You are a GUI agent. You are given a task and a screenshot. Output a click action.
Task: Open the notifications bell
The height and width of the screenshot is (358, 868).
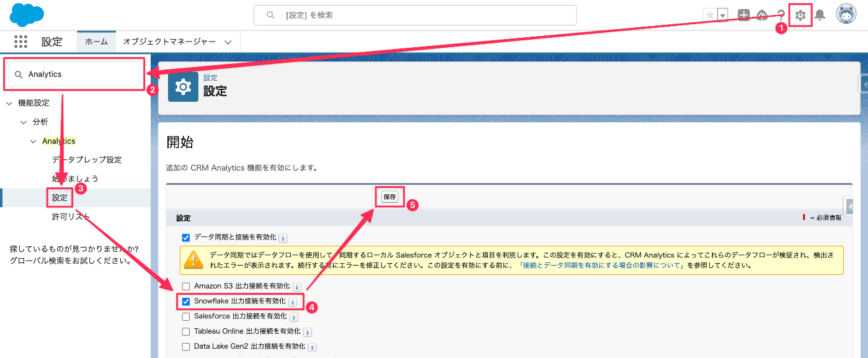coord(820,15)
